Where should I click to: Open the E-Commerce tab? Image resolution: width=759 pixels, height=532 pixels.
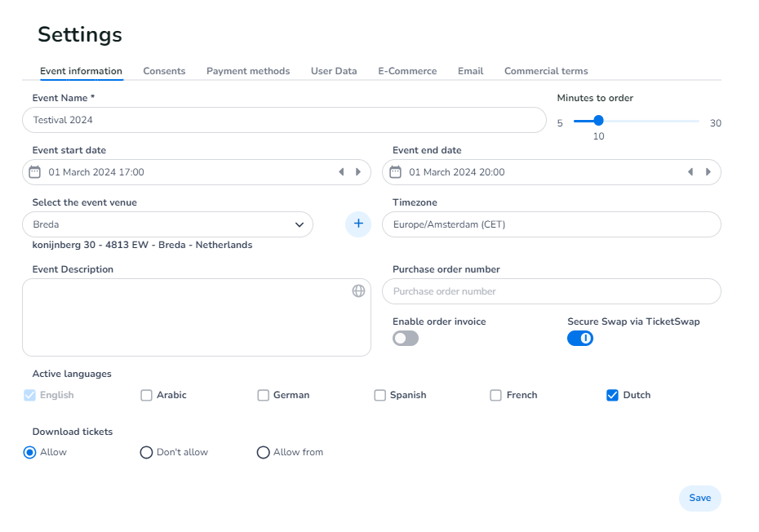point(407,71)
